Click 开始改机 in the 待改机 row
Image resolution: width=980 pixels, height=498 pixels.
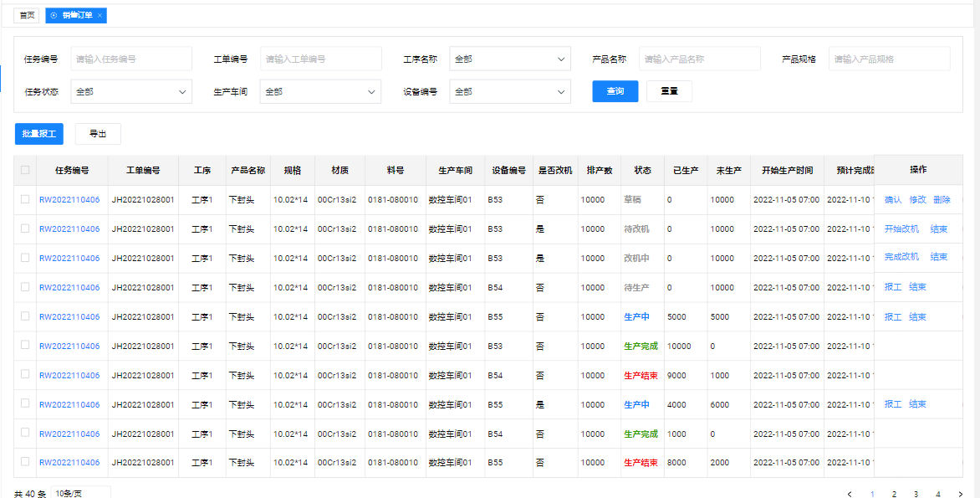pos(901,228)
